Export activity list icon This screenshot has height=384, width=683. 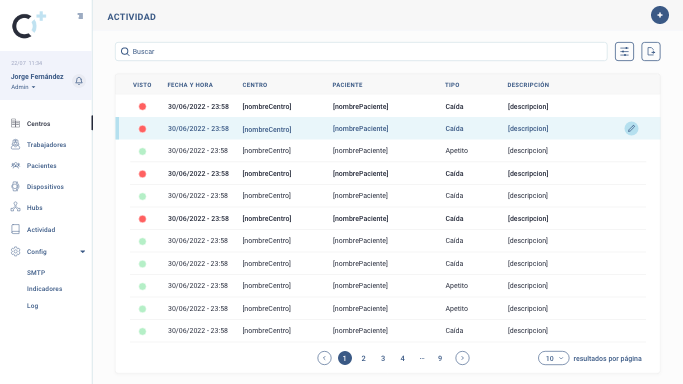tap(651, 51)
